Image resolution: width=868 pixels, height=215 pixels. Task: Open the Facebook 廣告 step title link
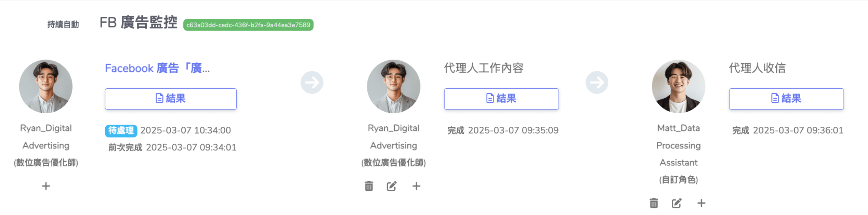[157, 68]
